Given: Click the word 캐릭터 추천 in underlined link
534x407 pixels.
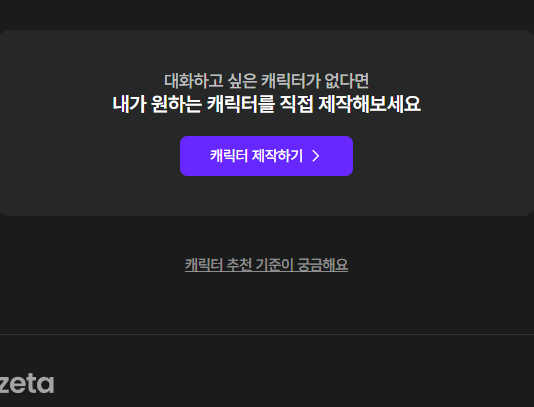Looking at the screenshot, I should [x=218, y=265].
